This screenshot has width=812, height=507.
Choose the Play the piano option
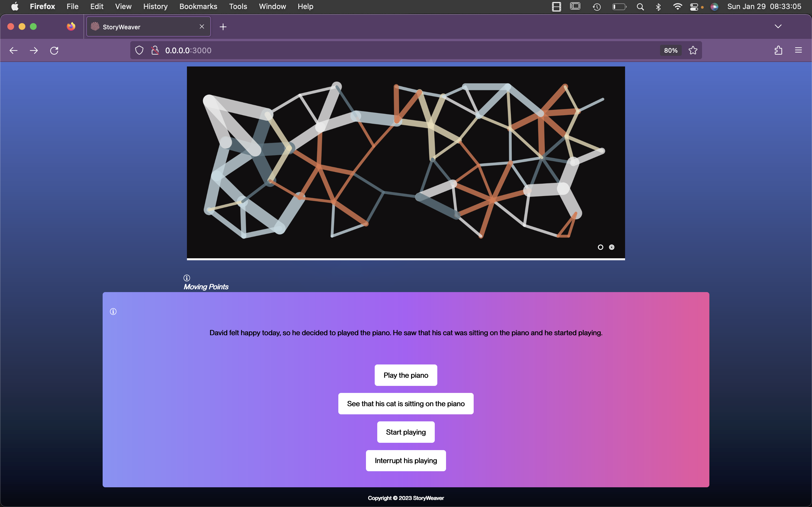click(x=406, y=375)
